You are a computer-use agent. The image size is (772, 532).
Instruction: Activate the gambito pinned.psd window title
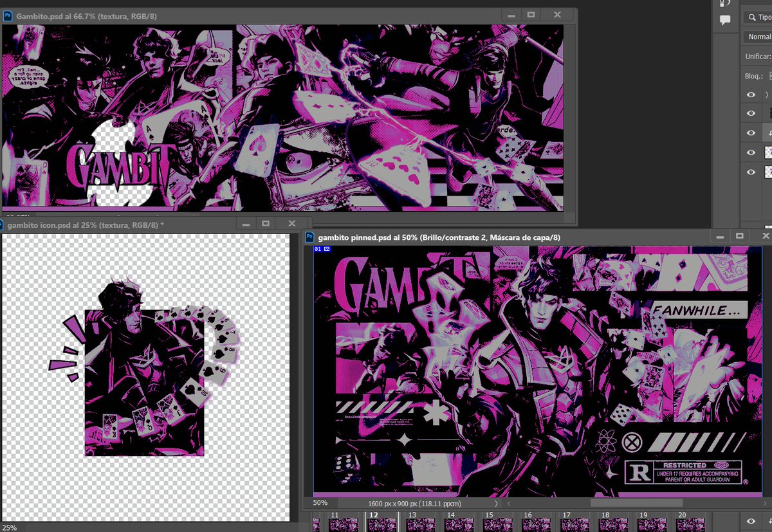(x=439, y=237)
